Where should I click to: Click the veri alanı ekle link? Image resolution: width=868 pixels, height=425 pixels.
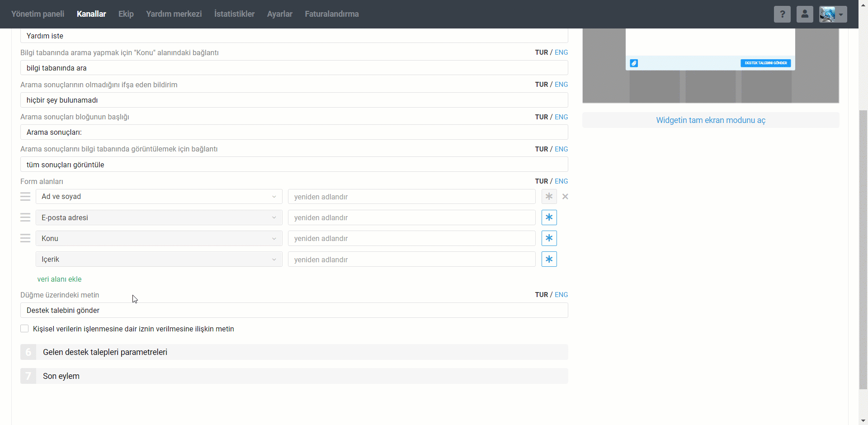(x=59, y=279)
